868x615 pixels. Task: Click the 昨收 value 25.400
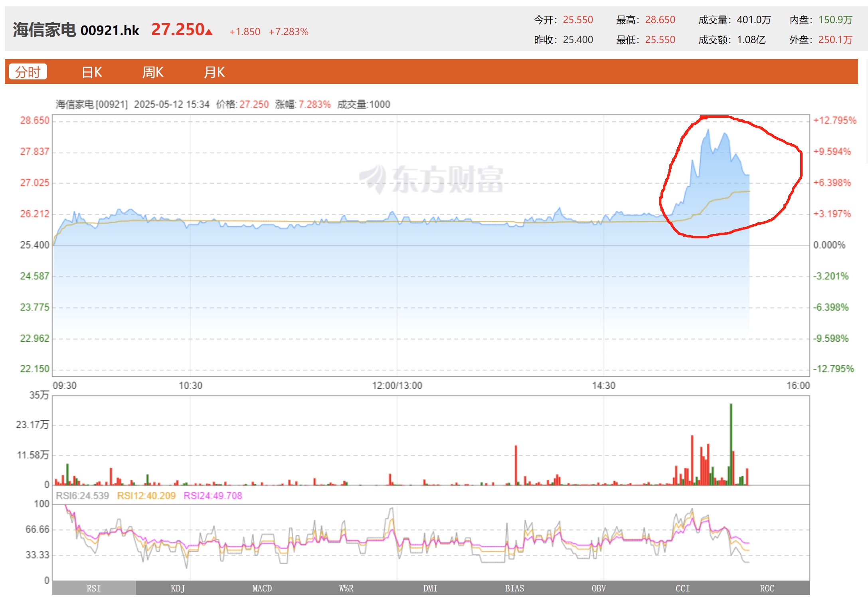(578, 40)
